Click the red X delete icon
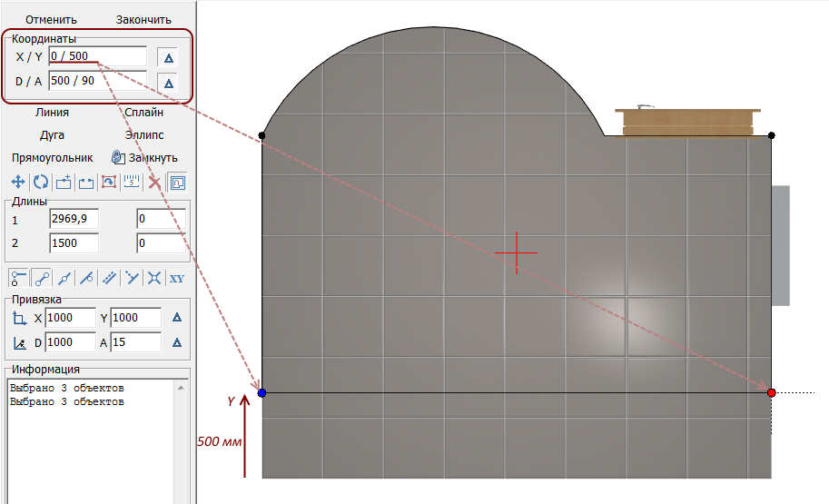Screen dimensions: 829x504 154,182
